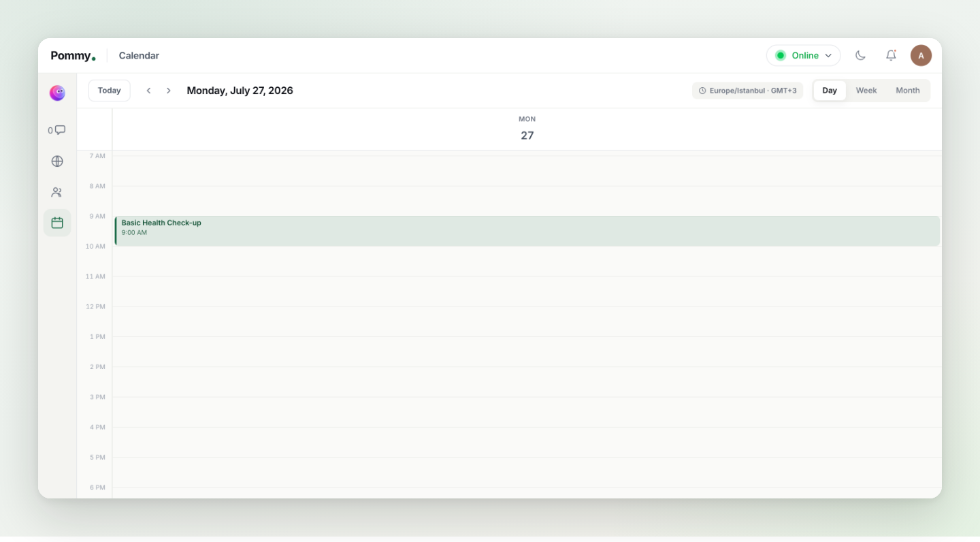Open notifications with the bell icon

891,56
